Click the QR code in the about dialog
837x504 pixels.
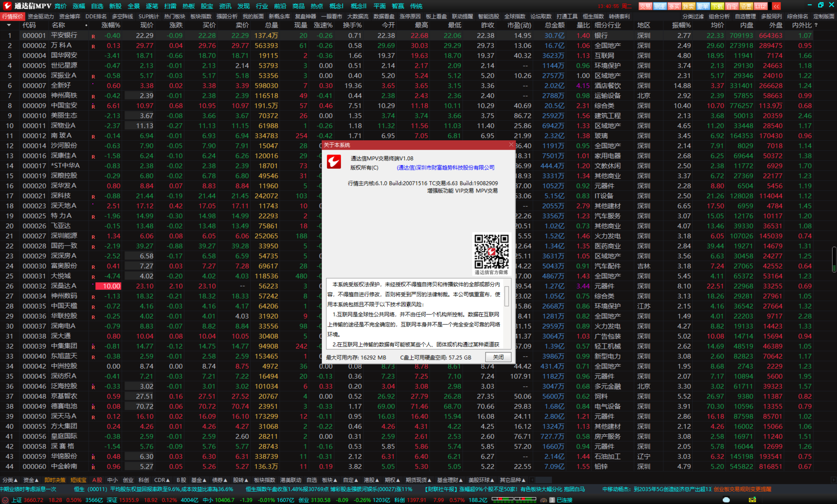point(491,251)
